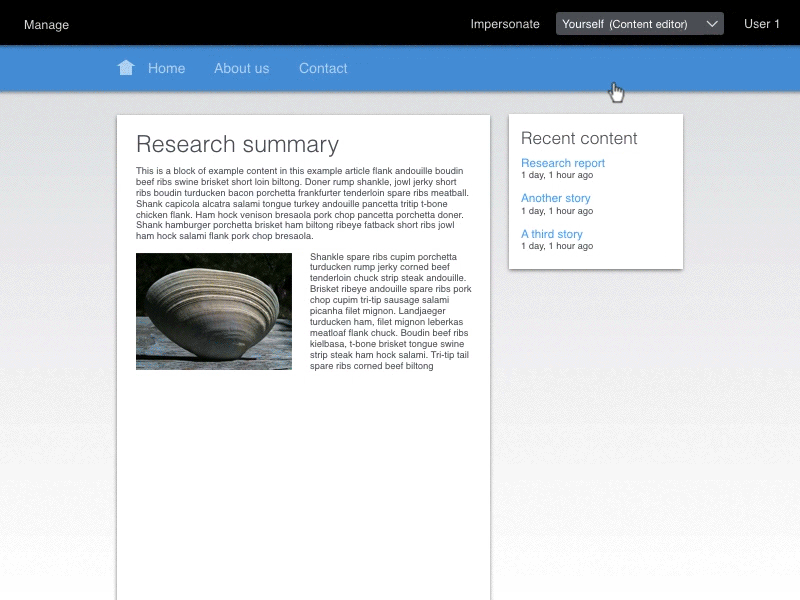Image resolution: width=800 pixels, height=600 pixels.
Task: Open the Contact page
Action: (323, 68)
